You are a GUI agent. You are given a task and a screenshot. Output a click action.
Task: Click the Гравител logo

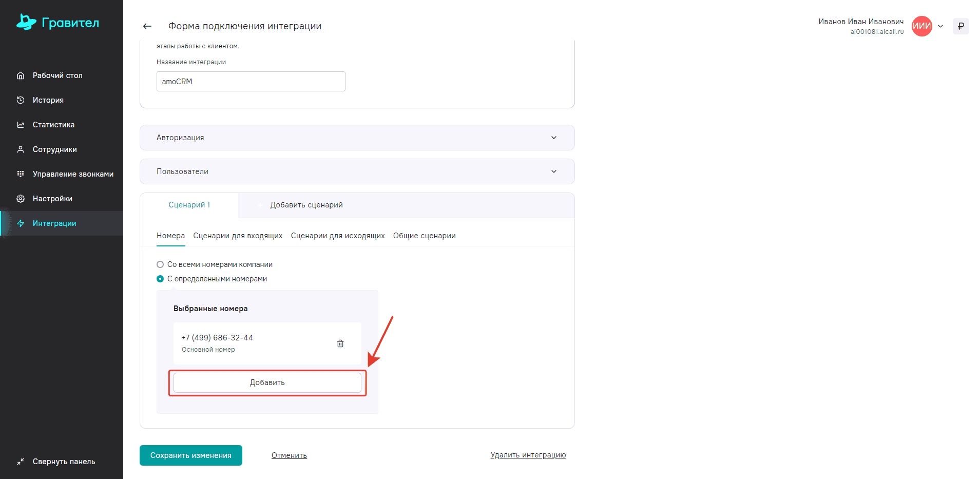point(58,23)
